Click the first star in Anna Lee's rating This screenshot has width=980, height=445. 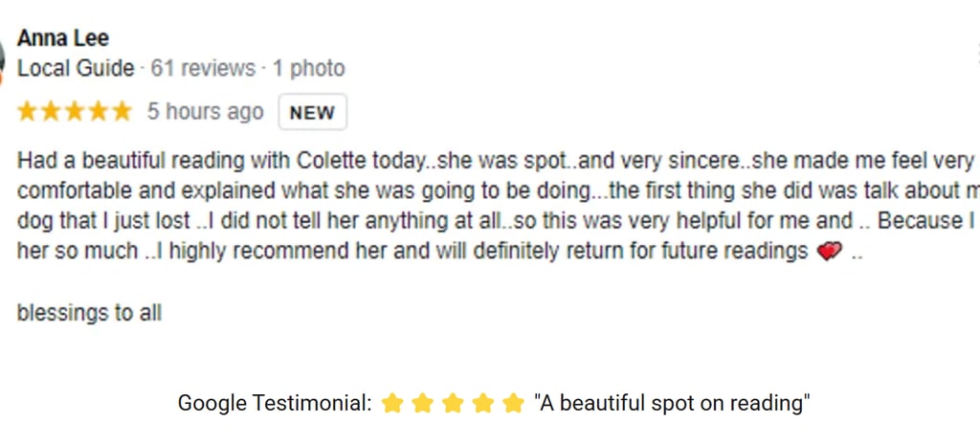click(x=27, y=112)
